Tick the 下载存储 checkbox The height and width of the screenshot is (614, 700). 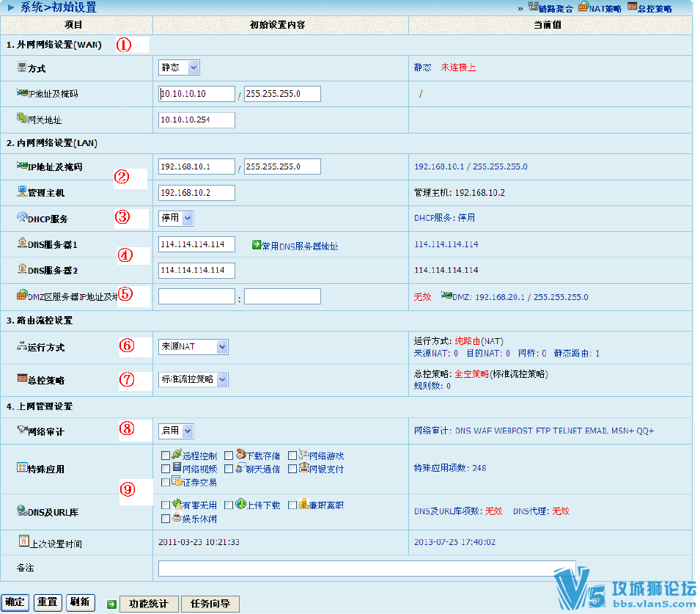pyautogui.click(x=229, y=456)
